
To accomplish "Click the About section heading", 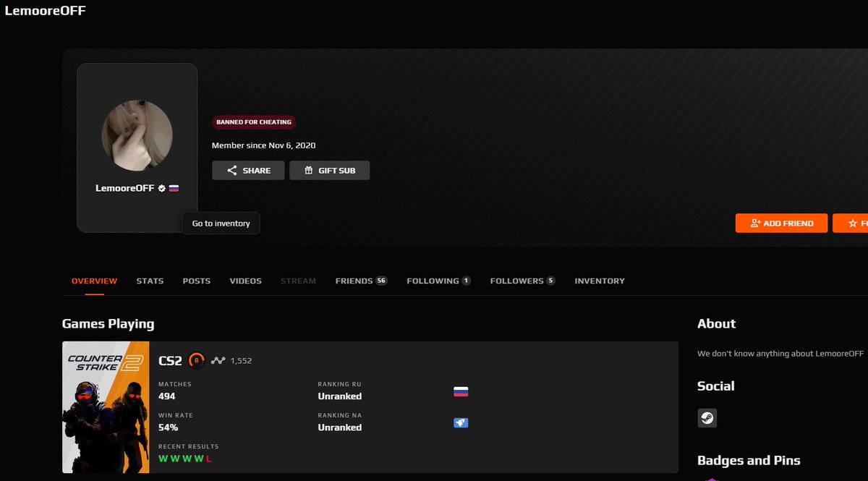I will [717, 323].
